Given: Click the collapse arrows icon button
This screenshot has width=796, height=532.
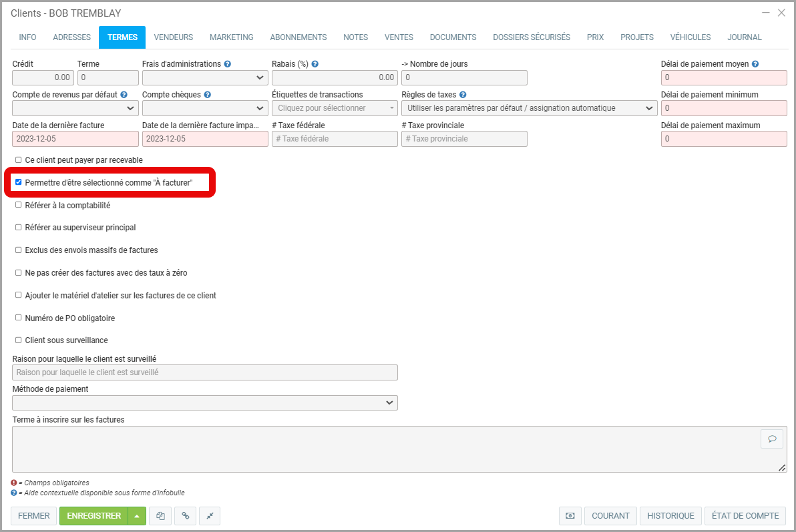Looking at the screenshot, I should pyautogui.click(x=209, y=516).
